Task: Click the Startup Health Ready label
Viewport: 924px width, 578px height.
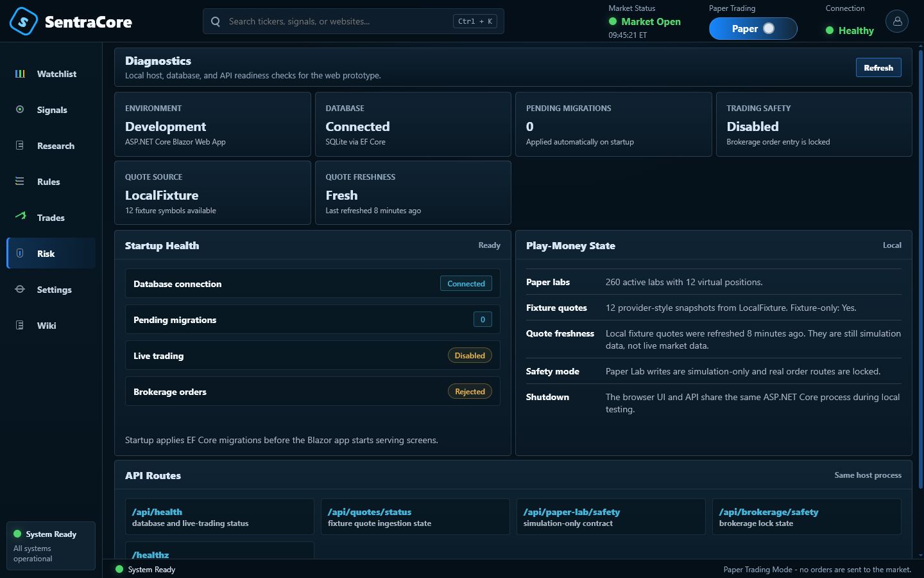Action: tap(489, 245)
